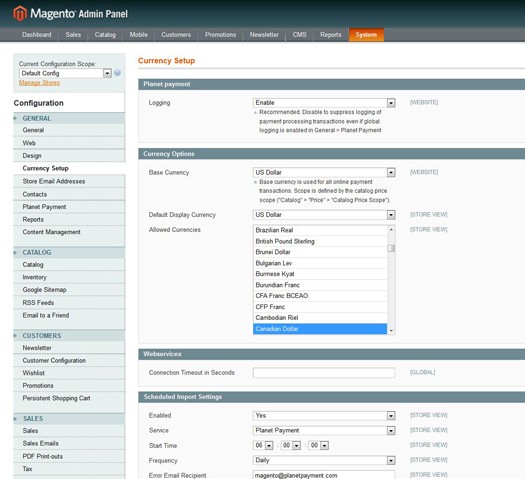This screenshot has width=525, height=479.
Task: Go to Inventory configuration
Action: [69, 277]
